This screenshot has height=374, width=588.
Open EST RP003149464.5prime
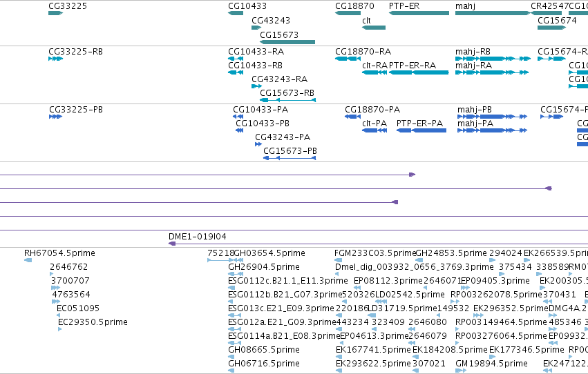click(x=501, y=322)
